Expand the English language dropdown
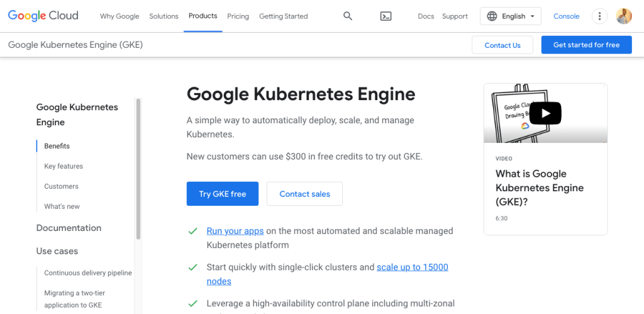This screenshot has height=314, width=644. (x=532, y=16)
